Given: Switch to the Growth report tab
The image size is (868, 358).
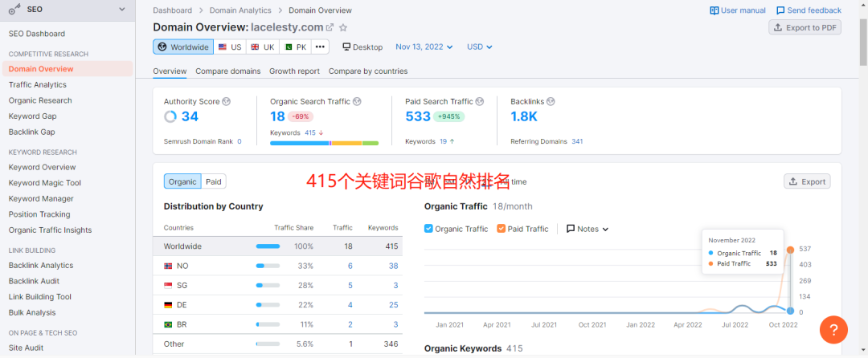Looking at the screenshot, I should [x=294, y=71].
